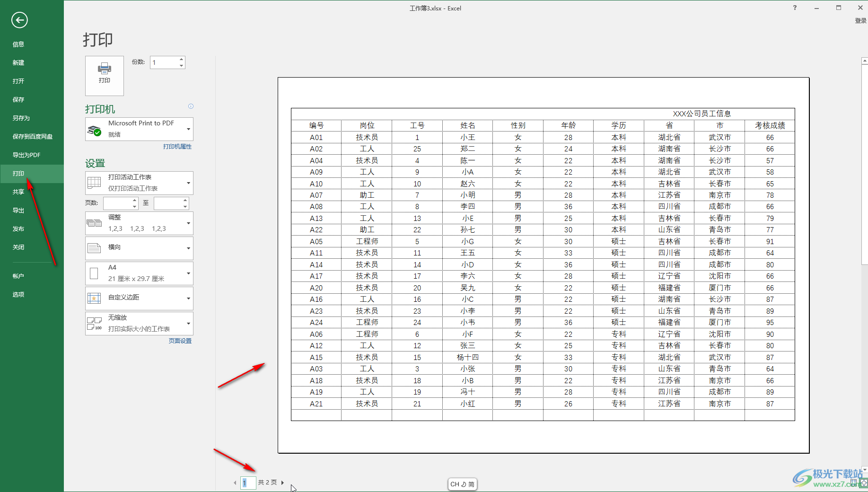Open 选项 options in sidebar
Screen dimensions: 868x492
tap(32, 295)
